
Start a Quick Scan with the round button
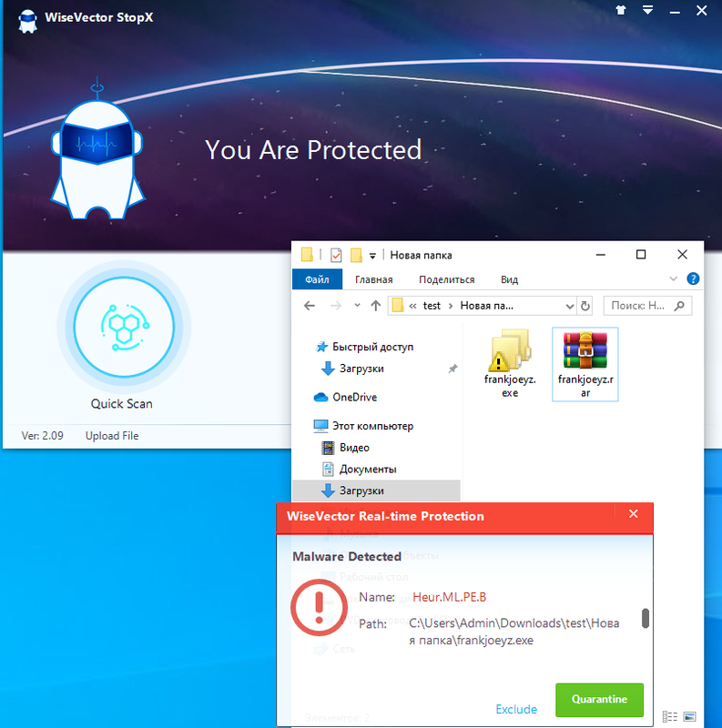[124, 327]
